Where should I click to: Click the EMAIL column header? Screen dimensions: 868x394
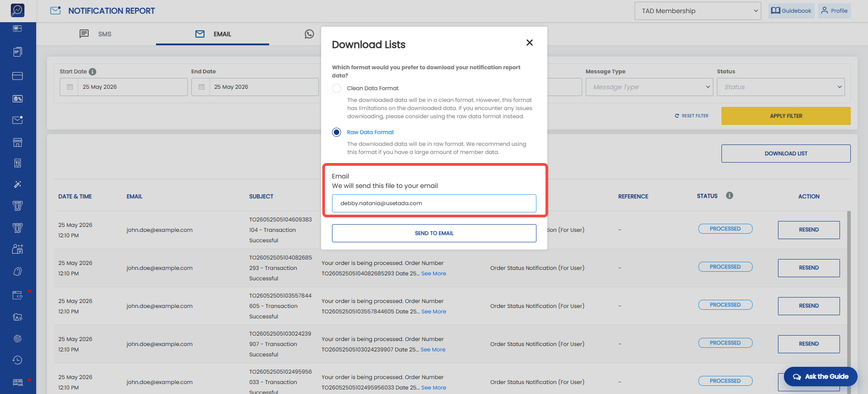coord(134,197)
